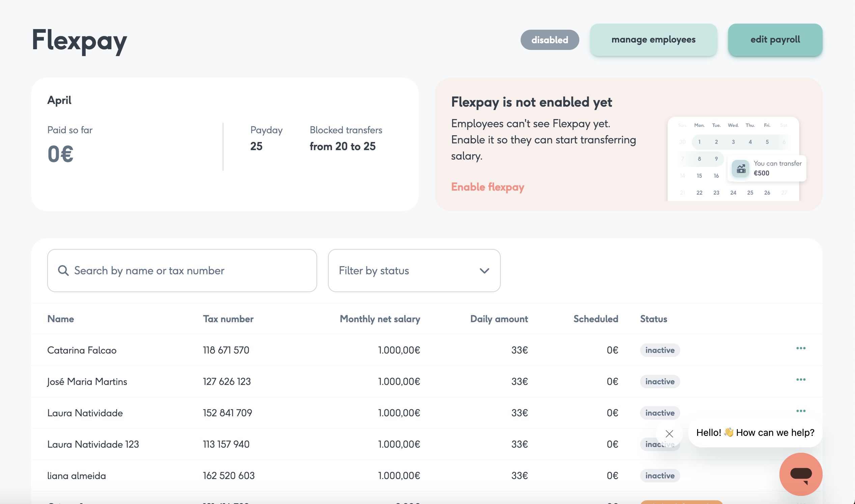Click the Flexpay is not enabled yet heading

click(x=531, y=102)
